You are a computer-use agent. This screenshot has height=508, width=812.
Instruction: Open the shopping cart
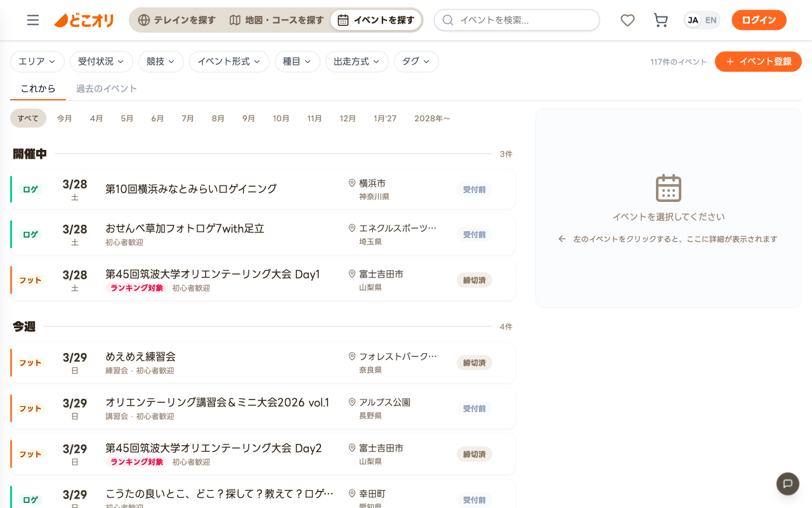(x=660, y=20)
